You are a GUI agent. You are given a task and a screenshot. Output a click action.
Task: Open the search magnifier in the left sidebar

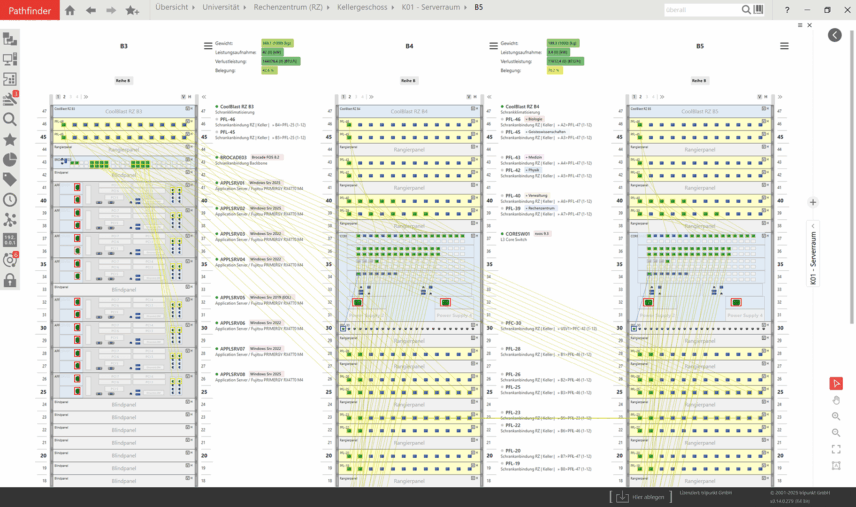click(10, 119)
